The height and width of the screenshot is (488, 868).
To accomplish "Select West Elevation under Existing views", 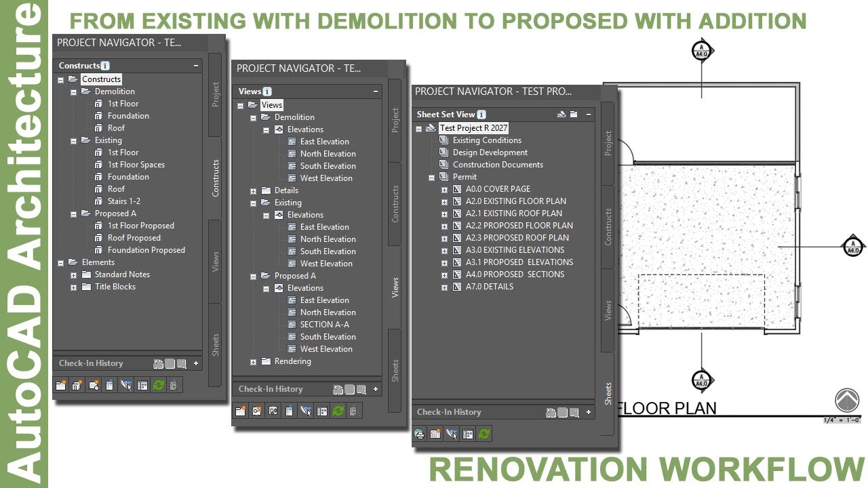I will click(326, 264).
